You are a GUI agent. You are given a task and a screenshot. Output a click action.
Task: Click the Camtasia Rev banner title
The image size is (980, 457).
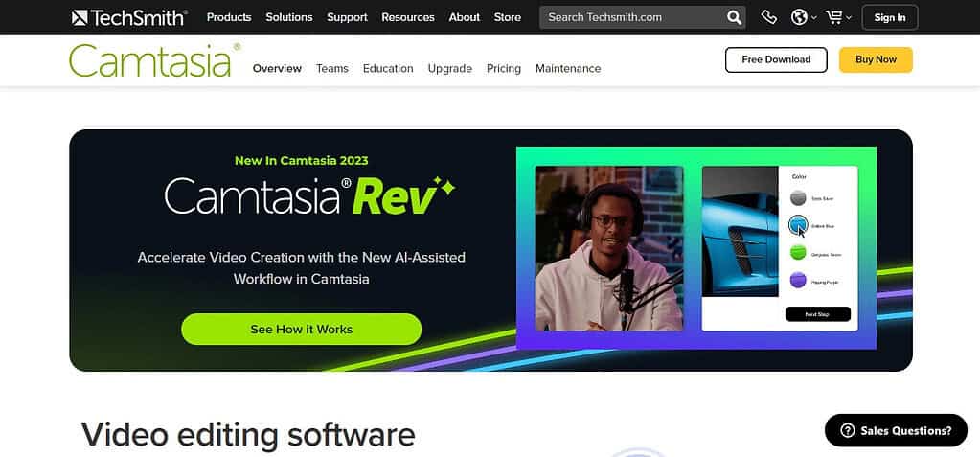click(x=310, y=197)
